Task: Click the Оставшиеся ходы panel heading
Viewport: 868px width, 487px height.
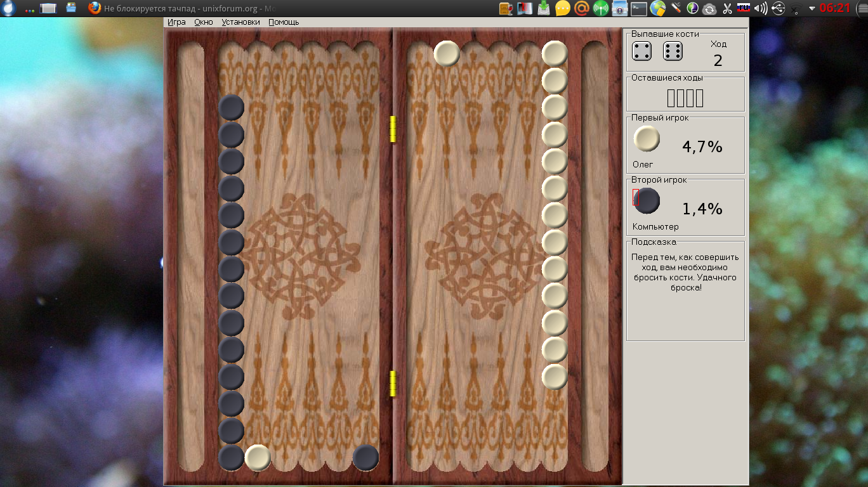Action: [x=667, y=77]
